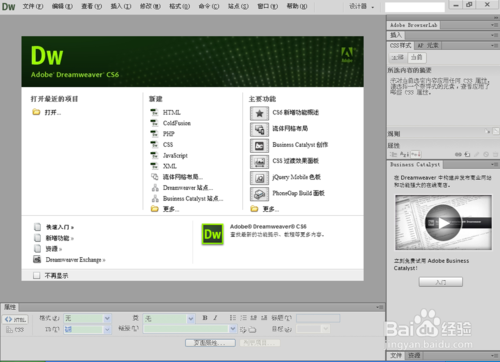Open the 资源 link on welcome screen
The width and height of the screenshot is (500, 362).
coord(54,249)
